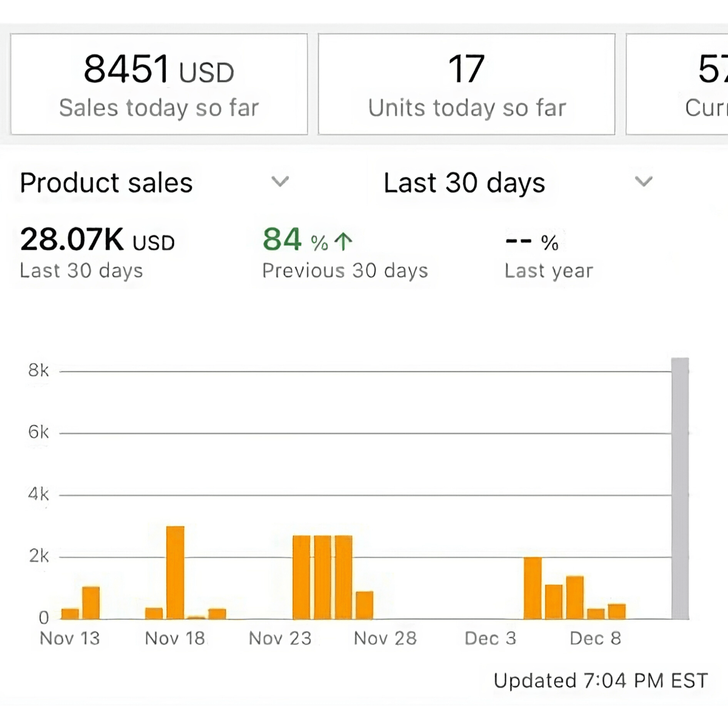
Task: Select the Units today so far card
Action: (467, 84)
